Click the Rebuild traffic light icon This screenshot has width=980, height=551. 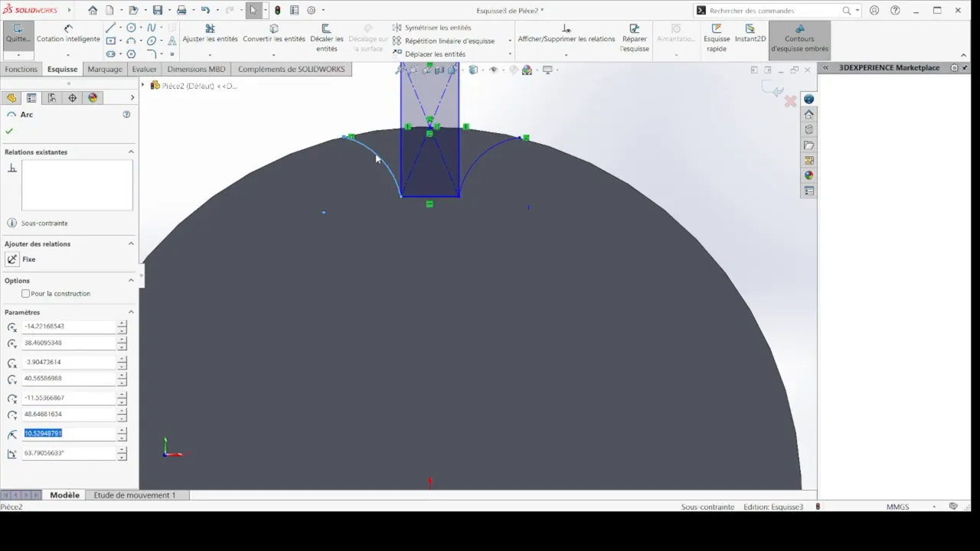(277, 11)
